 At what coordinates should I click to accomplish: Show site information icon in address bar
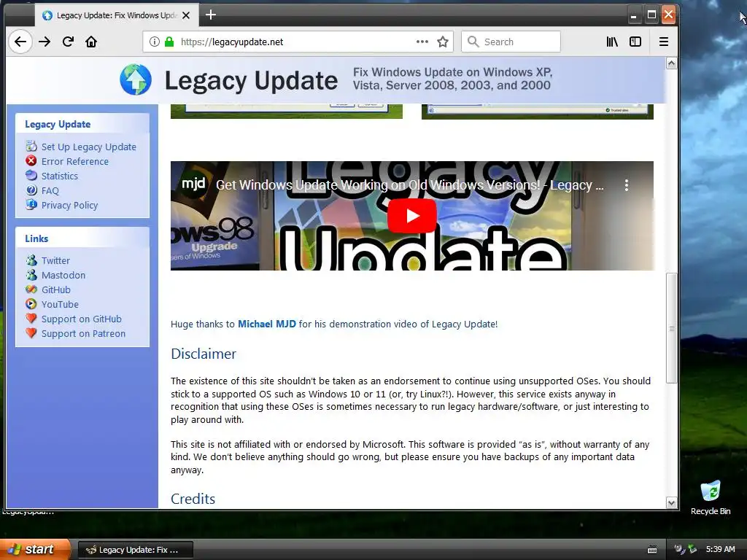155,42
